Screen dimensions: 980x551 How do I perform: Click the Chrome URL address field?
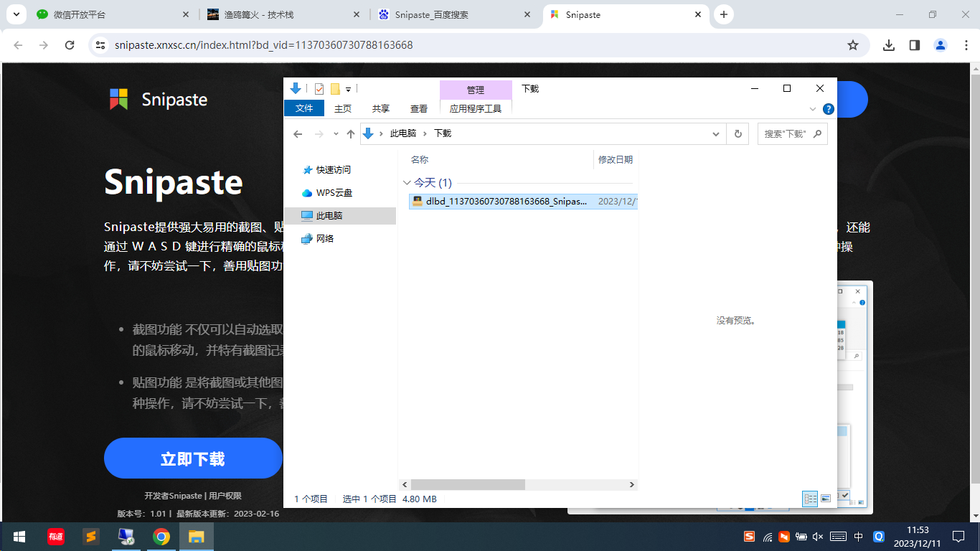pos(473,45)
